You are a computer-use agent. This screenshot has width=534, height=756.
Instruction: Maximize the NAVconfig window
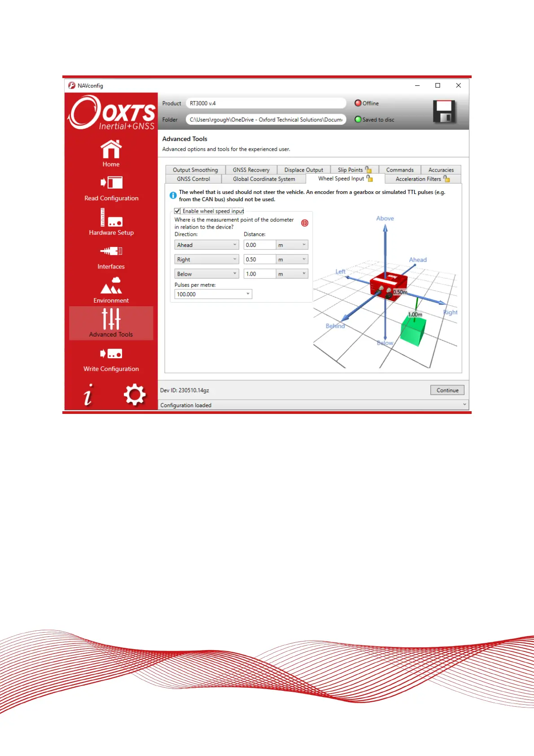click(x=438, y=85)
